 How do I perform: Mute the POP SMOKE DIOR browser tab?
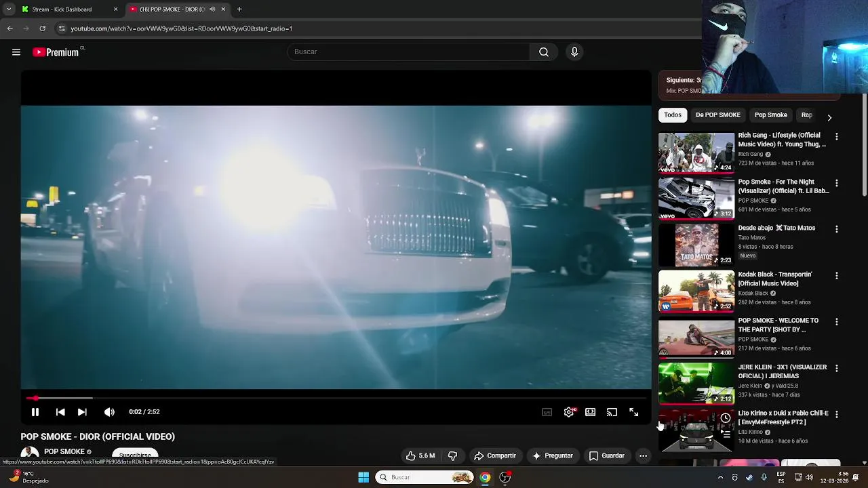coord(212,9)
